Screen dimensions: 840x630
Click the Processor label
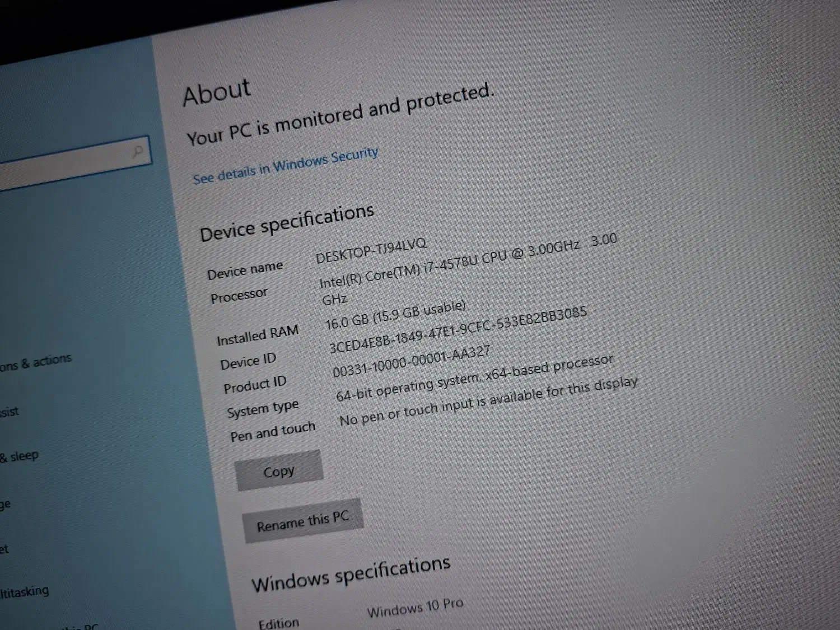(239, 296)
